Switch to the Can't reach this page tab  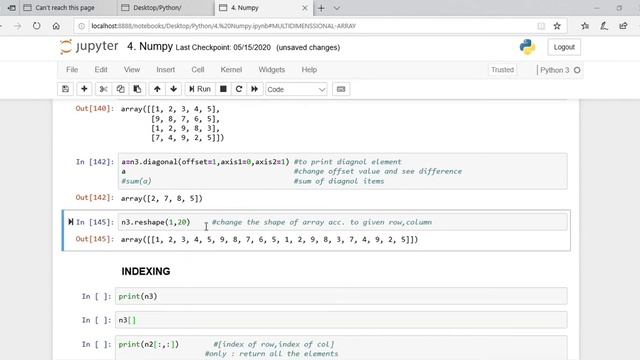64,8
